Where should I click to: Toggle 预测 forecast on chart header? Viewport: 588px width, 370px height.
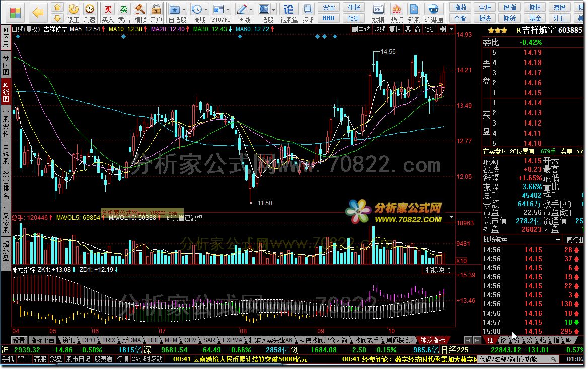[x=430, y=29]
